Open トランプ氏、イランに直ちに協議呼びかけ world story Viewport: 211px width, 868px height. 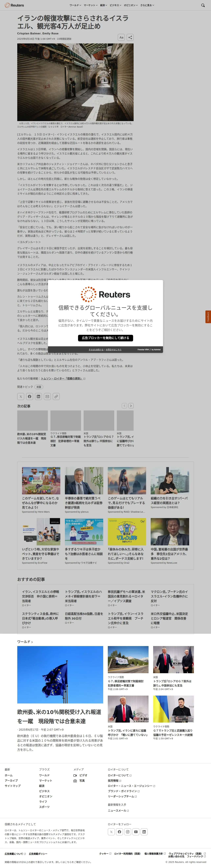click(128, 733)
